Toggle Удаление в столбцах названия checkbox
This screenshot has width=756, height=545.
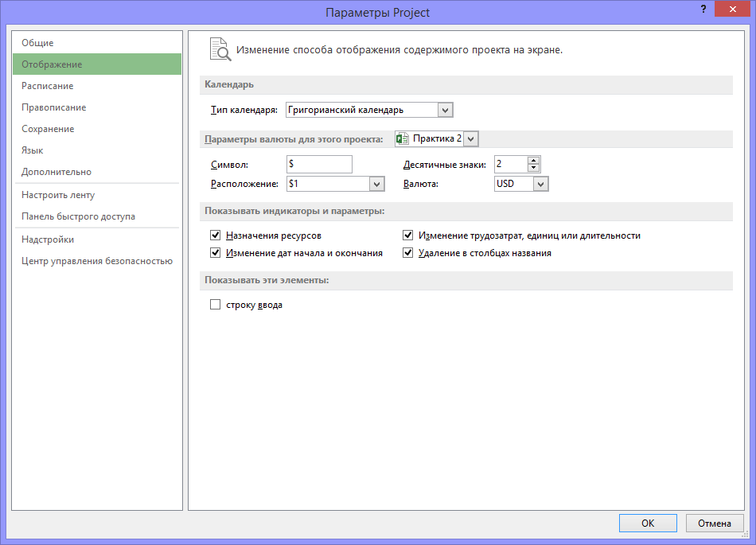point(408,253)
